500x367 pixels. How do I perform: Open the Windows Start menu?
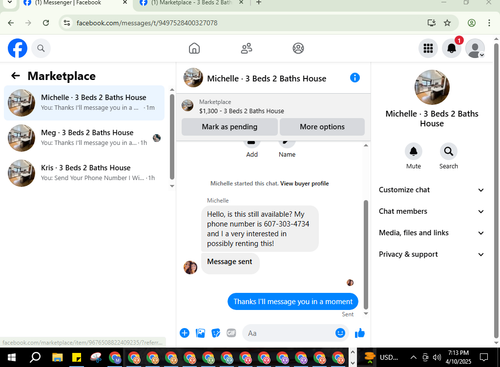coord(12,358)
